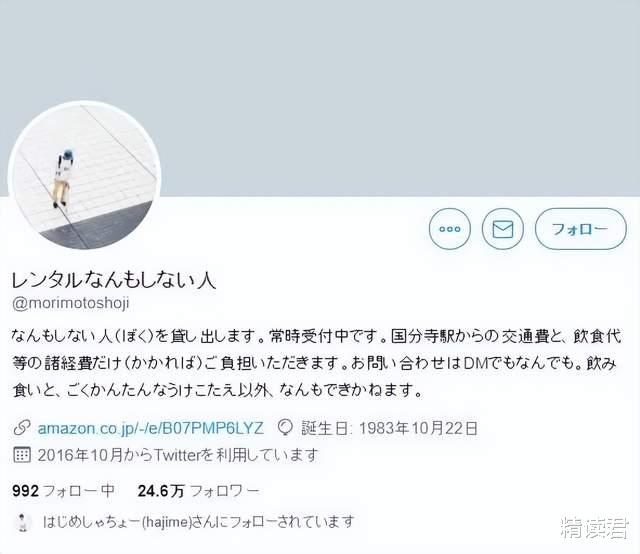Click the chain link icon beside amazon URL

pos(21,428)
